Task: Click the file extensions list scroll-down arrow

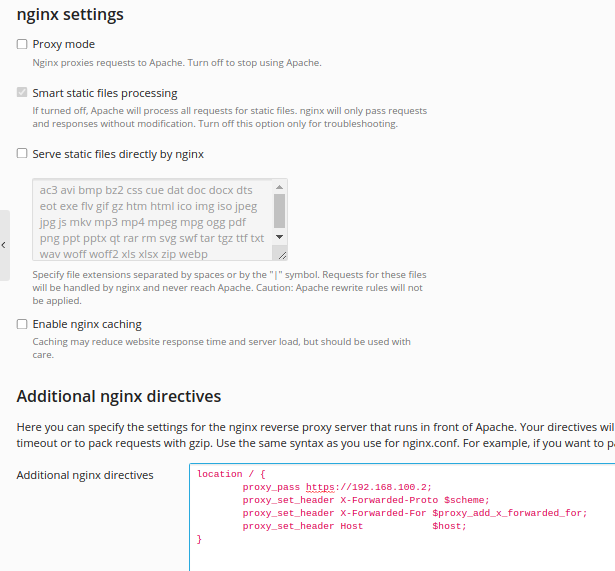Action: [x=279, y=236]
